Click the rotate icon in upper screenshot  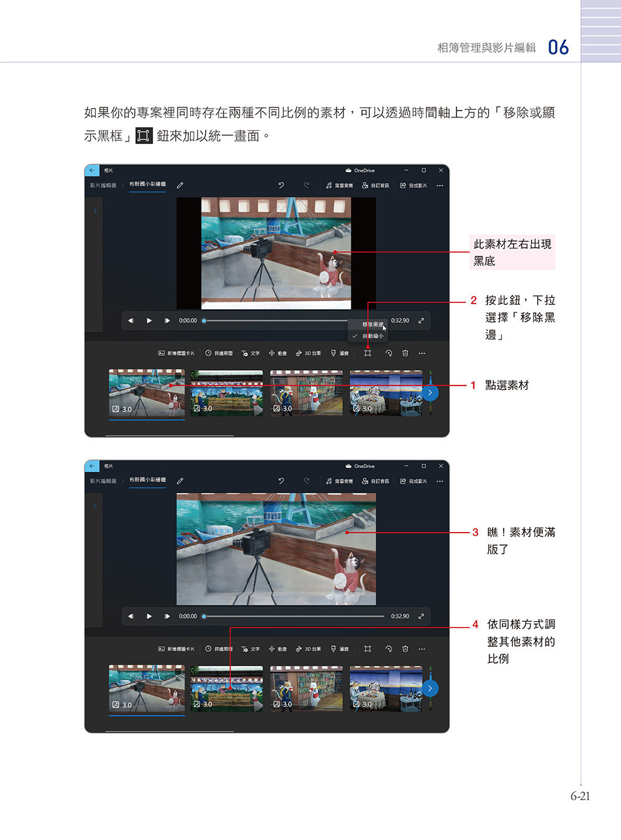point(389,353)
